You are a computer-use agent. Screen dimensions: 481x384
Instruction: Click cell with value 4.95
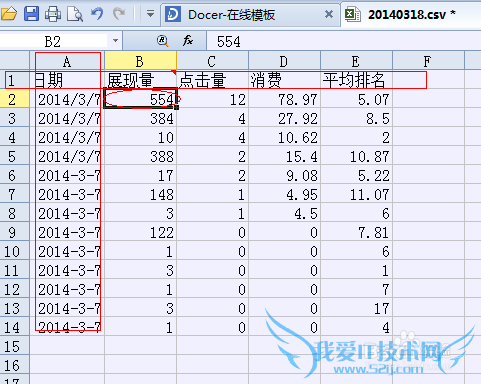tap(284, 194)
